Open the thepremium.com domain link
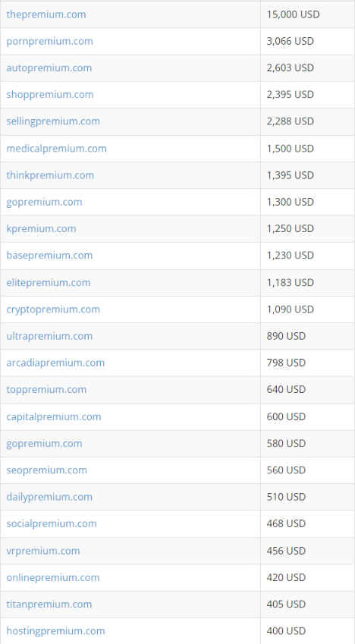 (46, 14)
